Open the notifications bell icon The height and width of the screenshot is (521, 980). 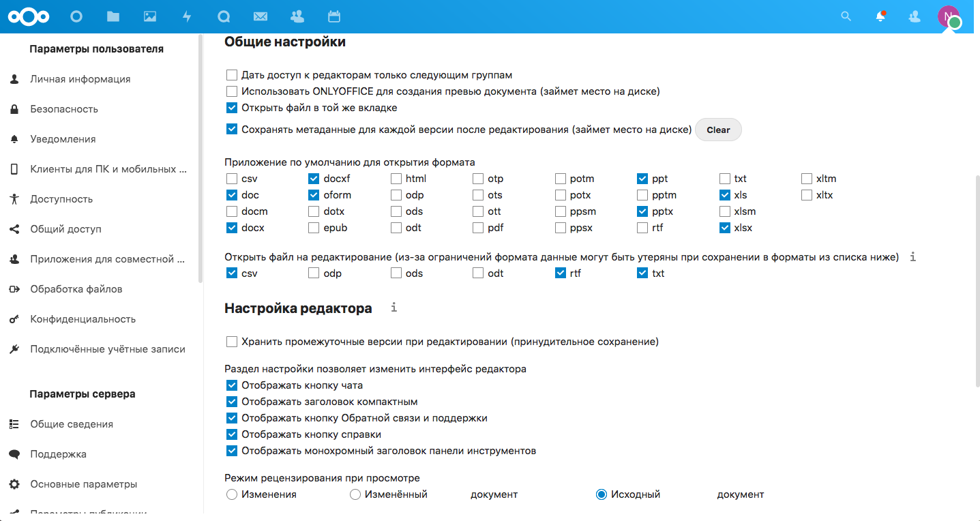click(881, 16)
